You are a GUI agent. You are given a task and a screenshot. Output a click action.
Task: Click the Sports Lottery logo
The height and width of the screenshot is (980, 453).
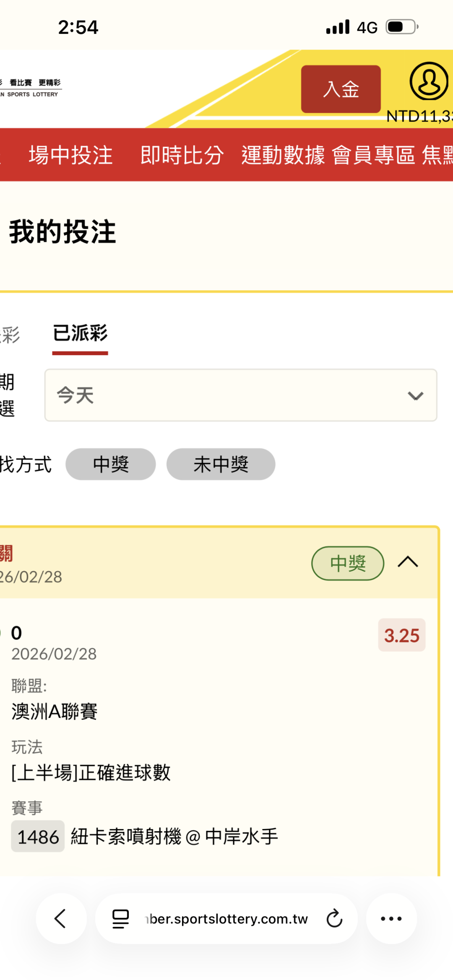(x=31, y=88)
